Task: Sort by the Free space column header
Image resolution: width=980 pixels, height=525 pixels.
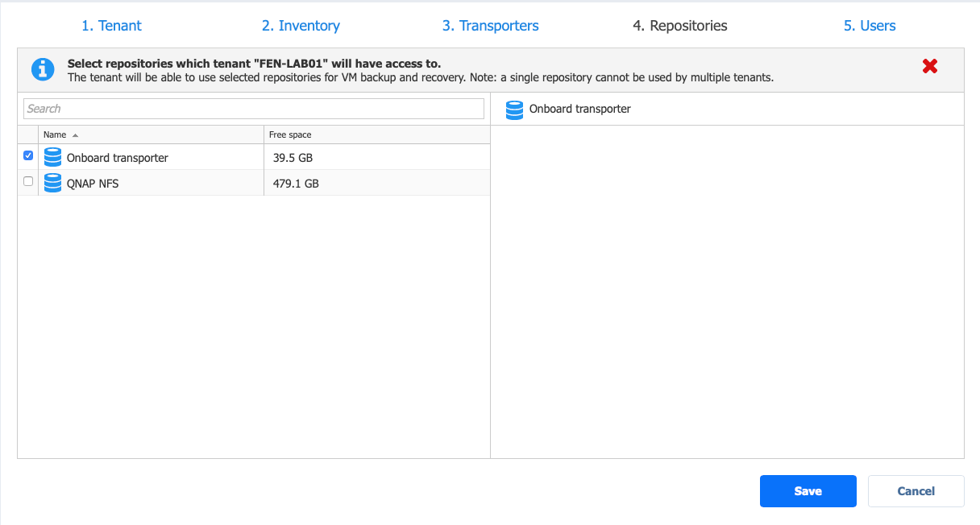Action: [x=376, y=134]
